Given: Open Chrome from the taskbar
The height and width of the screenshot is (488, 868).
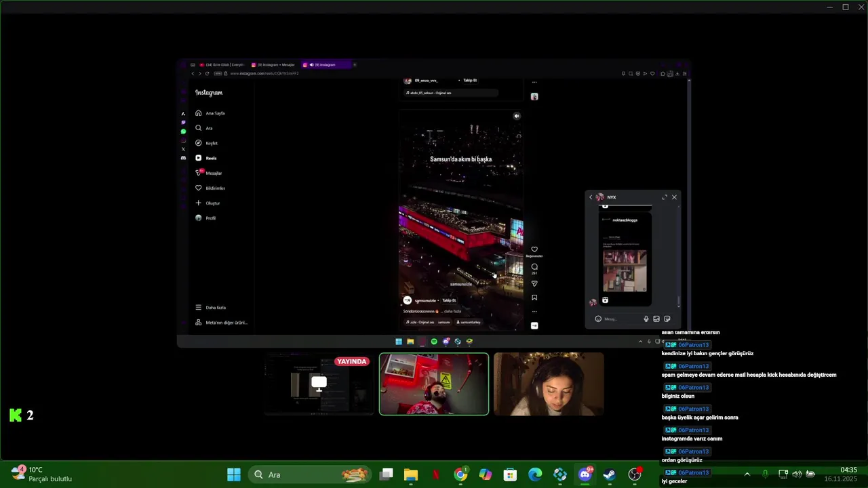Looking at the screenshot, I should (460, 474).
